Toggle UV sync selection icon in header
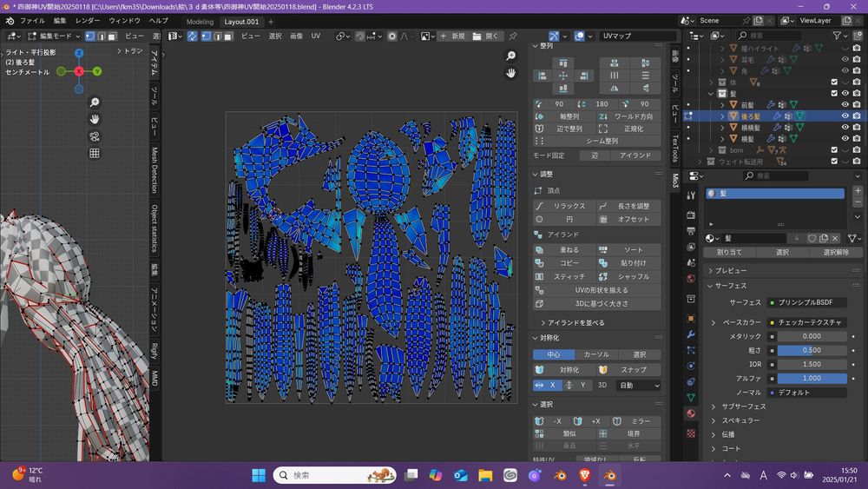This screenshot has width=868, height=489. point(193,36)
